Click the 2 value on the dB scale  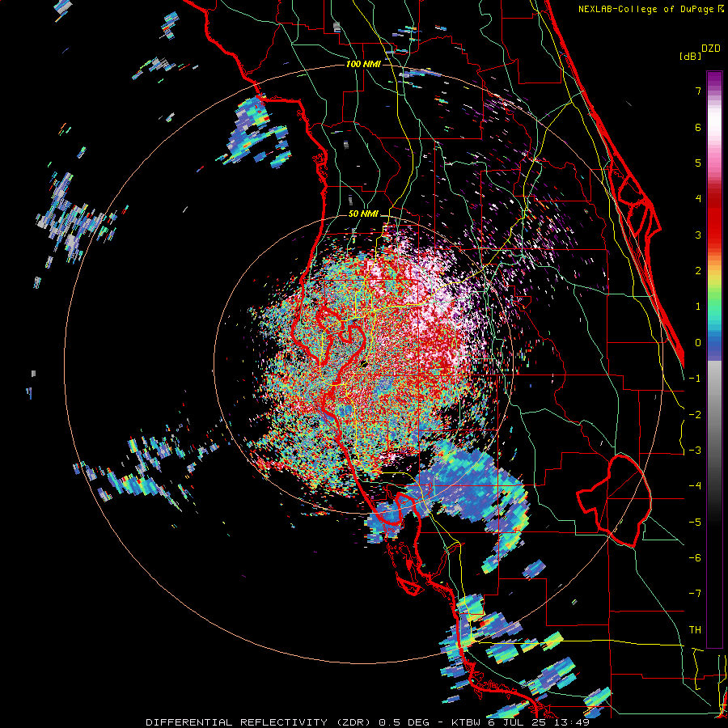[x=698, y=271]
